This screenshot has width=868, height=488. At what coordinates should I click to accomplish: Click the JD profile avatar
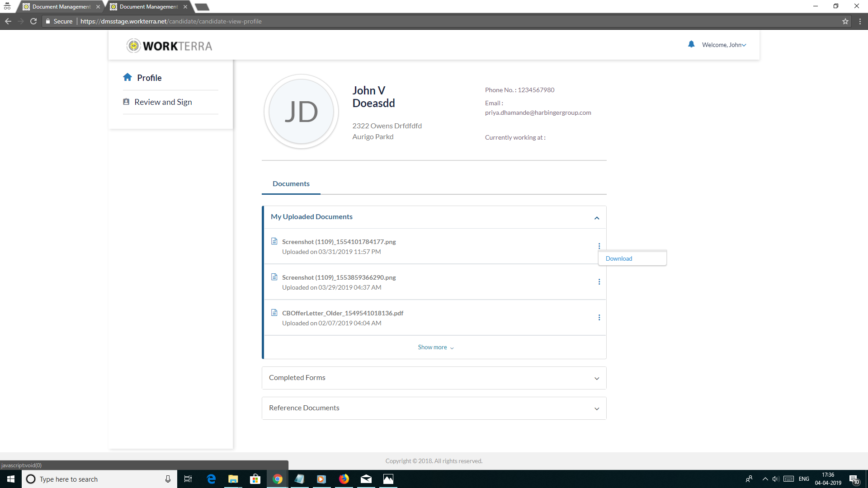301,111
